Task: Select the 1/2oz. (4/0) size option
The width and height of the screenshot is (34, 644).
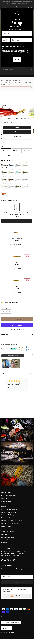Action: [x=27, y=151]
